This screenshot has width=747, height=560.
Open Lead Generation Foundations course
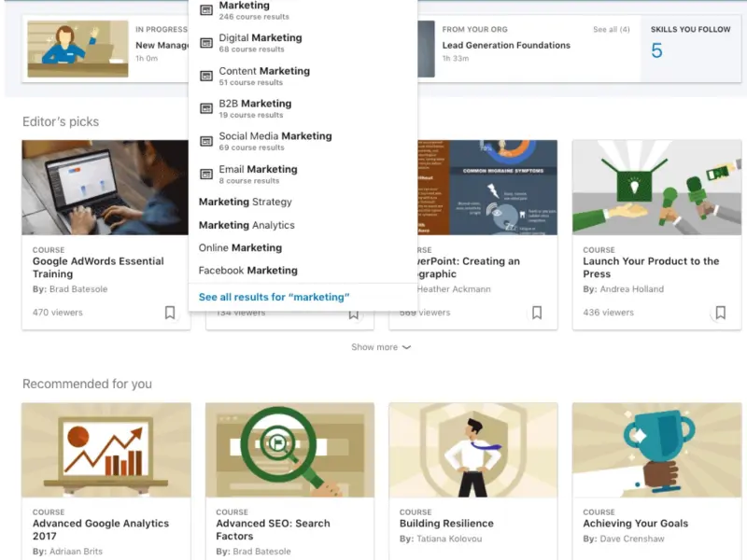pos(506,45)
